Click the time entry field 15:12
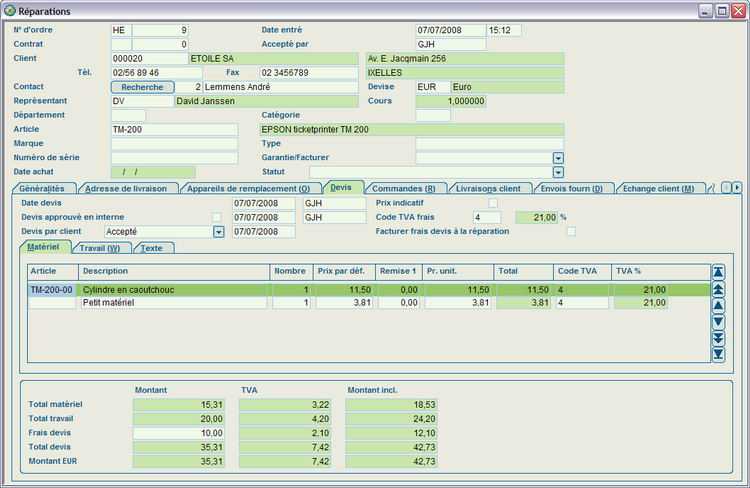 (504, 30)
